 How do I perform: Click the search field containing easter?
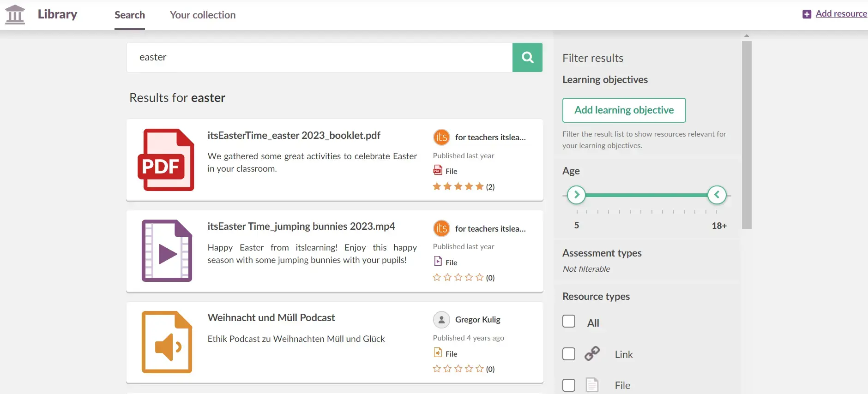click(x=319, y=57)
